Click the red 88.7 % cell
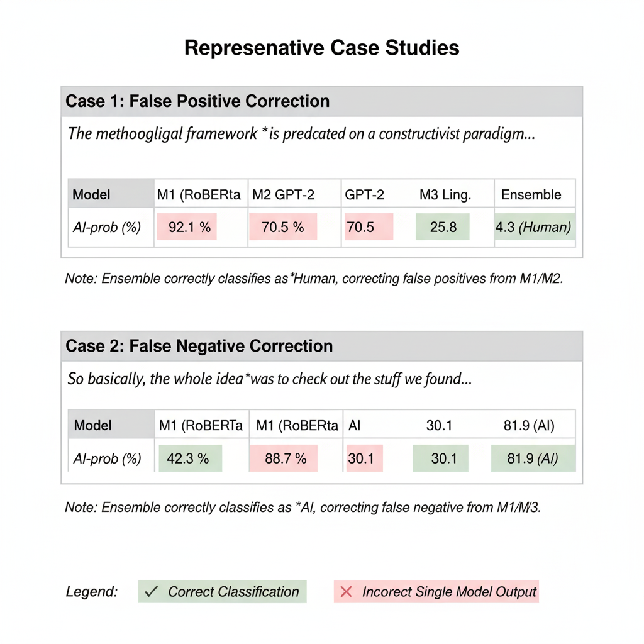644x644 pixels. pyautogui.click(x=286, y=458)
